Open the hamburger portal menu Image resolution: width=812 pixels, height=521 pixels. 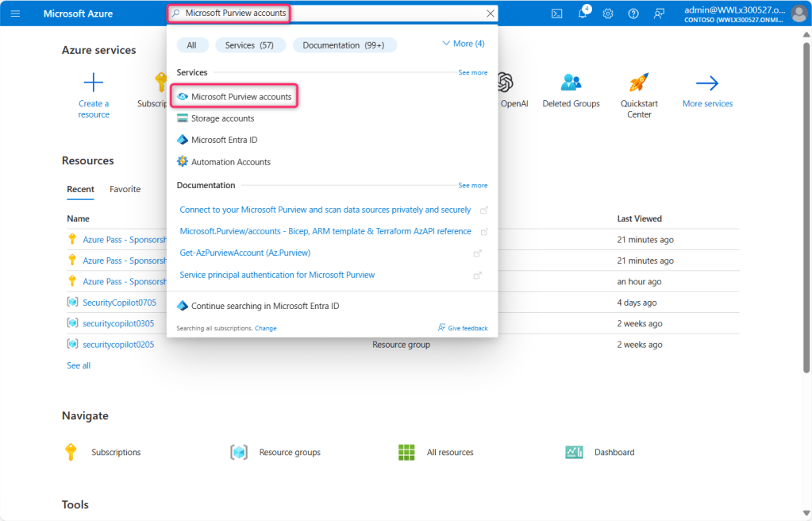click(15, 14)
